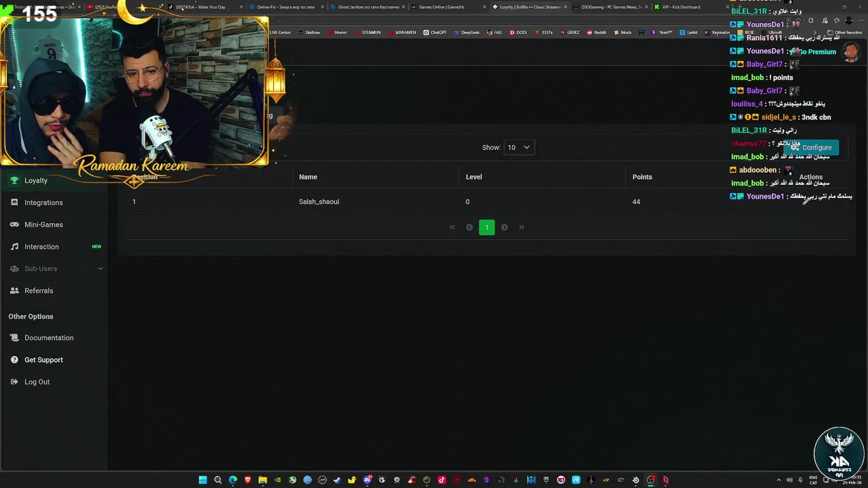Open File Explorer from the taskbar
Screen dimensions: 868x488
click(x=262, y=480)
